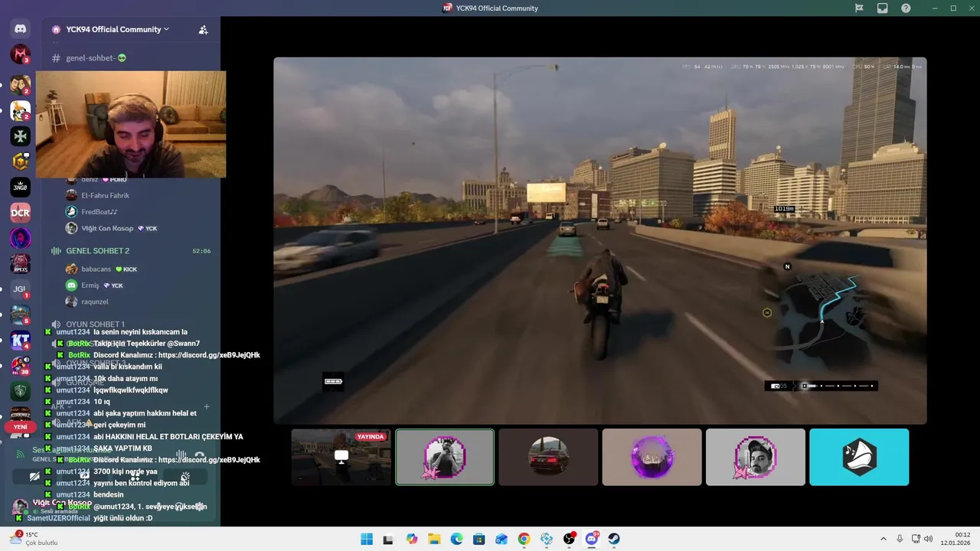Toggle microphone icon in system tray
The width and height of the screenshot is (980, 551).
(900, 539)
